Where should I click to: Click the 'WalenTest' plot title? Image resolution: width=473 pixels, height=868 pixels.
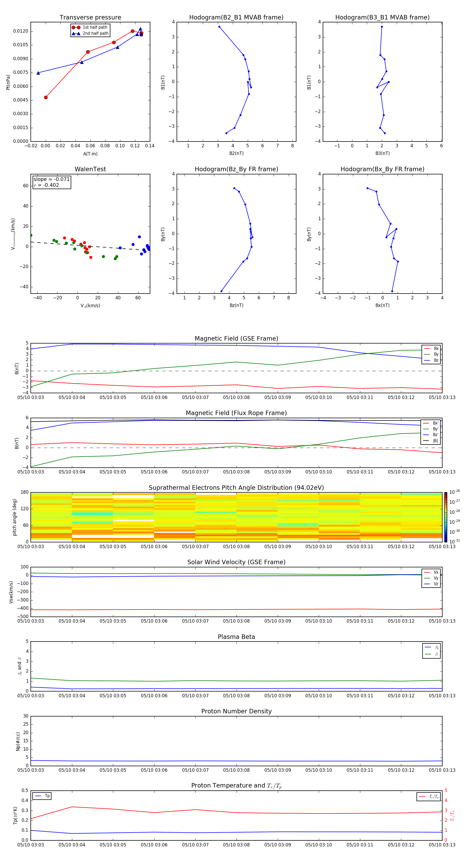[x=90, y=169]
